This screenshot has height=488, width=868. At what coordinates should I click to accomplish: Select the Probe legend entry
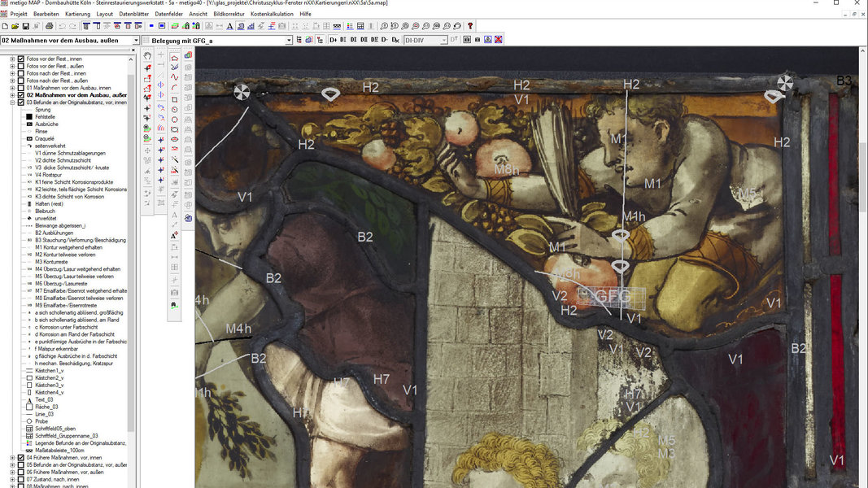tap(41, 421)
